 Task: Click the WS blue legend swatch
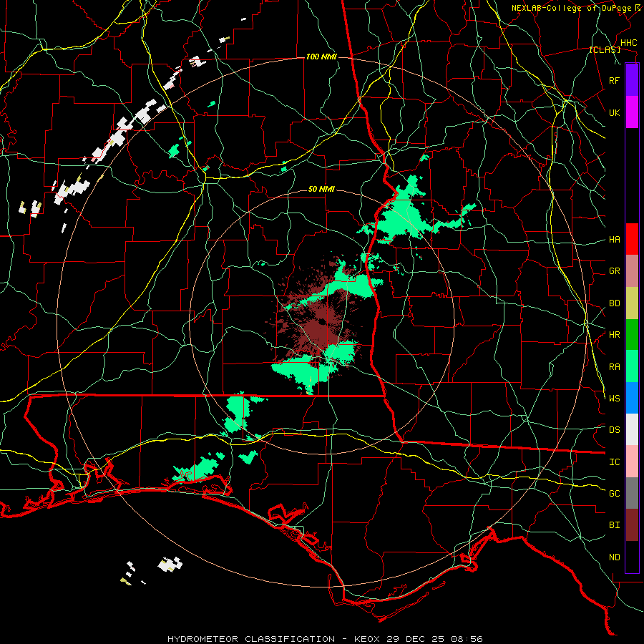point(632,398)
